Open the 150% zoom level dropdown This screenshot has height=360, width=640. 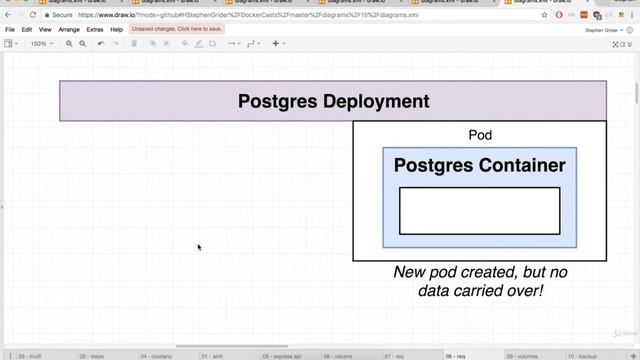[x=42, y=44]
